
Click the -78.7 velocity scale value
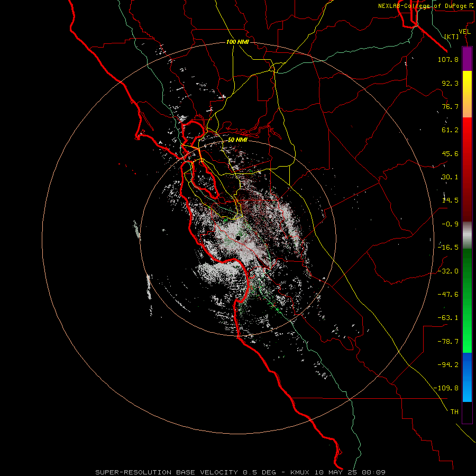pos(448,342)
